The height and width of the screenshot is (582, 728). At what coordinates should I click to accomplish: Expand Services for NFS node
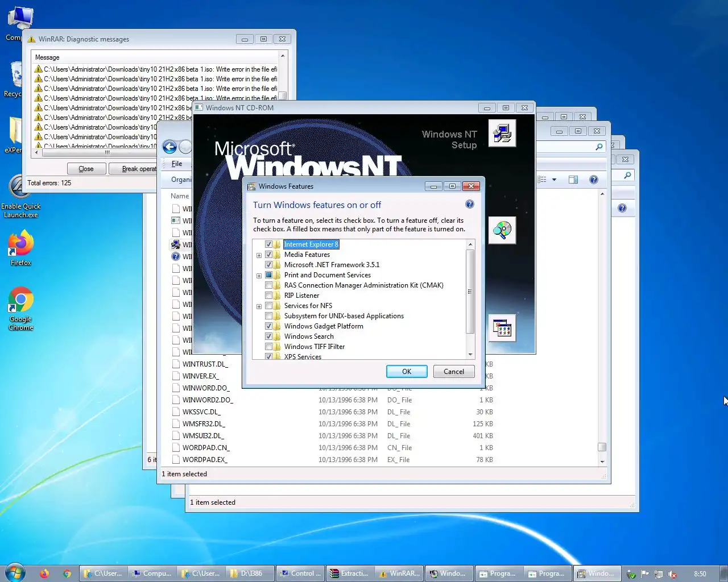coord(259,306)
